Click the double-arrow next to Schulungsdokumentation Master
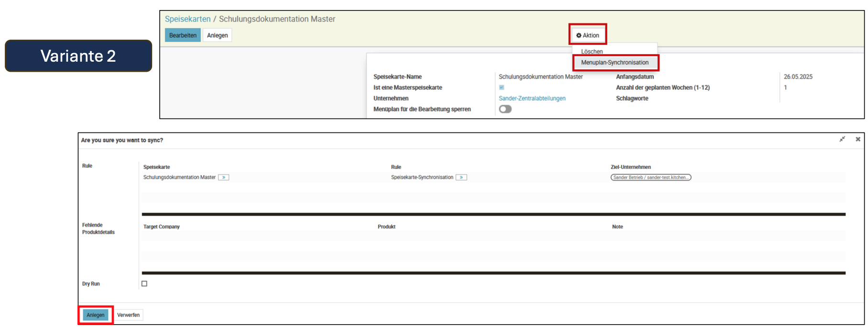The image size is (868, 327). (x=223, y=177)
